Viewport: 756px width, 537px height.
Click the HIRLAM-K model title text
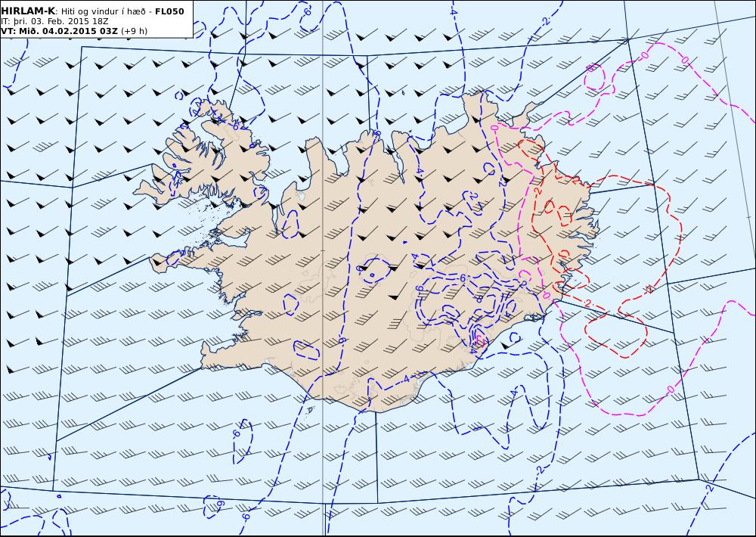[x=29, y=11]
